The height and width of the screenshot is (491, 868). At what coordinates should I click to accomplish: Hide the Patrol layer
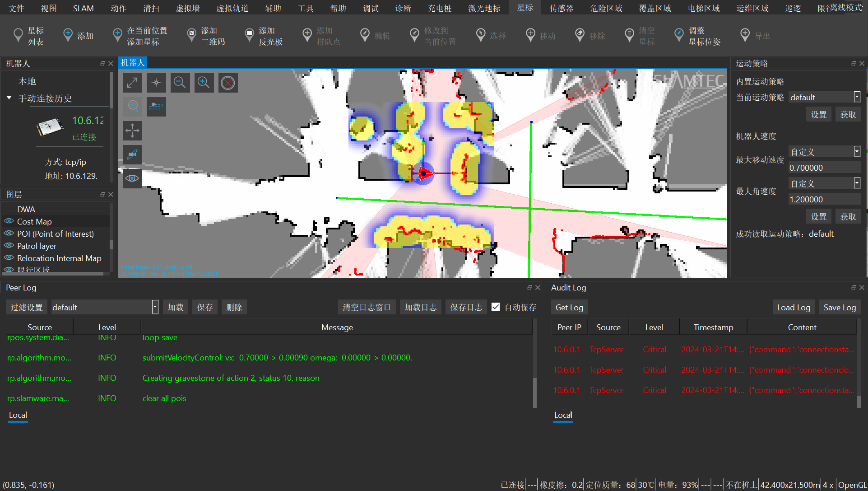point(9,246)
